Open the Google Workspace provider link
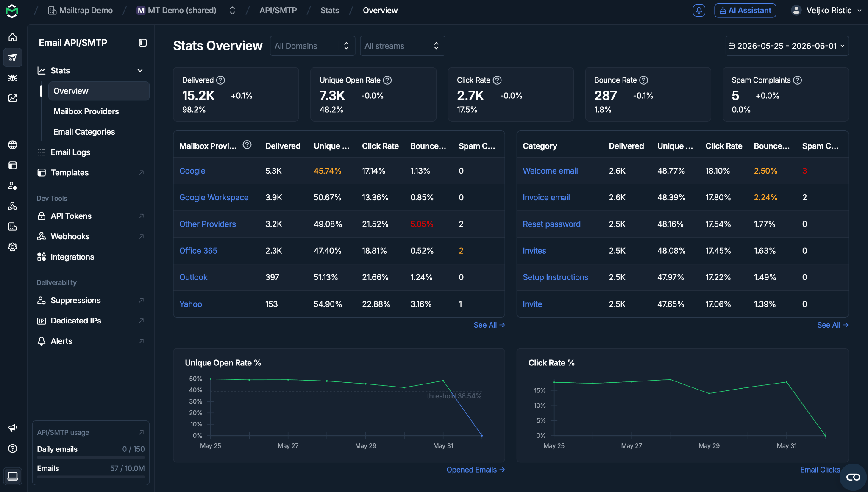This screenshot has width=868, height=492. click(x=214, y=197)
